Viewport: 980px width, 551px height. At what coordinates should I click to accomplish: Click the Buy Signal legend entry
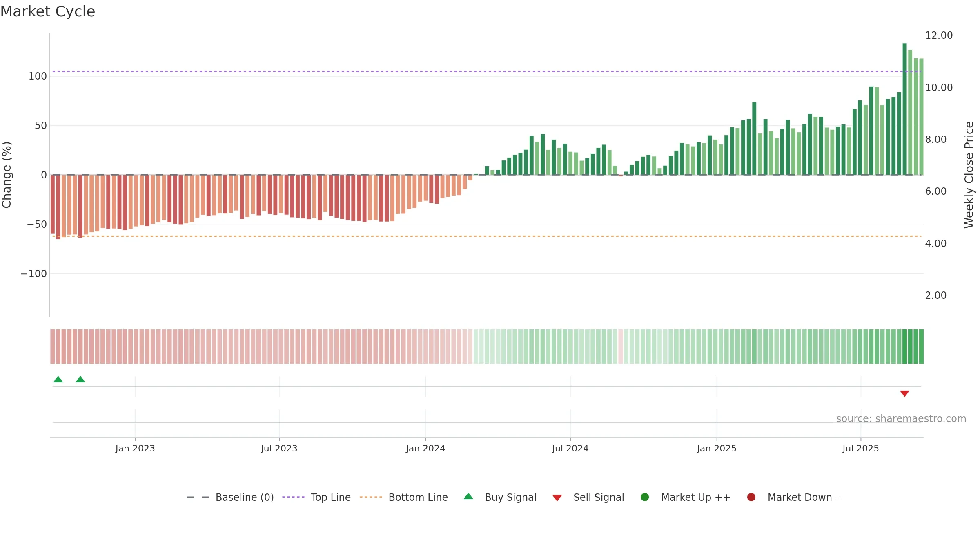tap(500, 497)
